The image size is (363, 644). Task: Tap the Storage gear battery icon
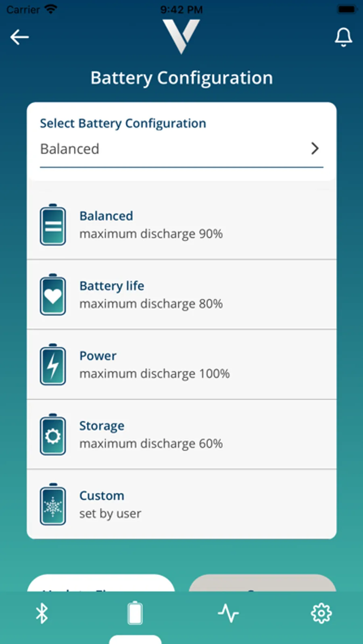53,434
